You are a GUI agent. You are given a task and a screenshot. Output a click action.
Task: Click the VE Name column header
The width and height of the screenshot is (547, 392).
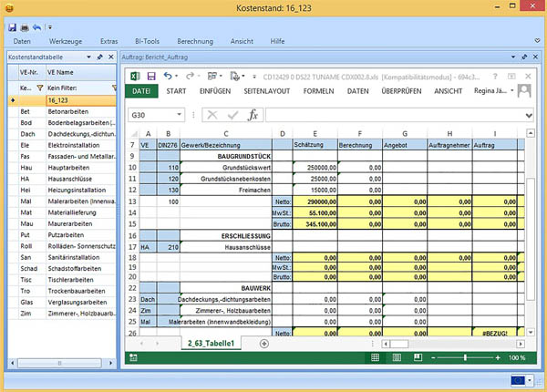coord(81,72)
